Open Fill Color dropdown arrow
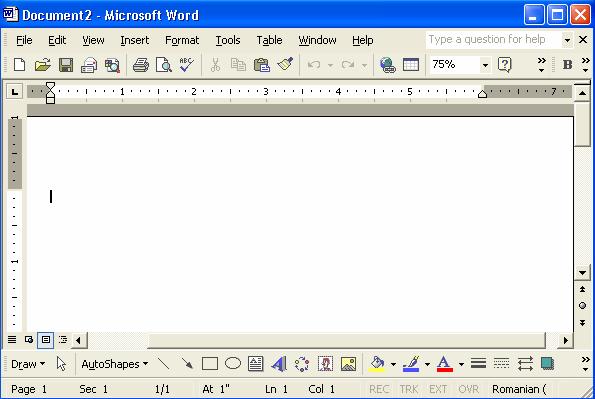 click(393, 364)
